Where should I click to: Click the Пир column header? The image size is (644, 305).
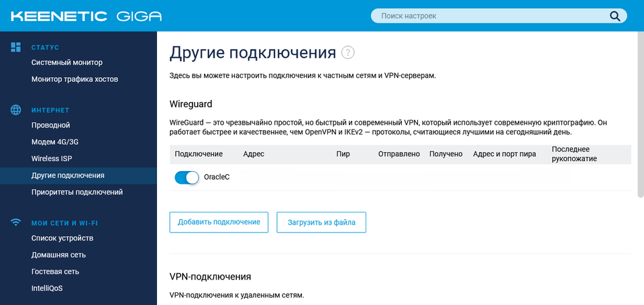pos(343,154)
